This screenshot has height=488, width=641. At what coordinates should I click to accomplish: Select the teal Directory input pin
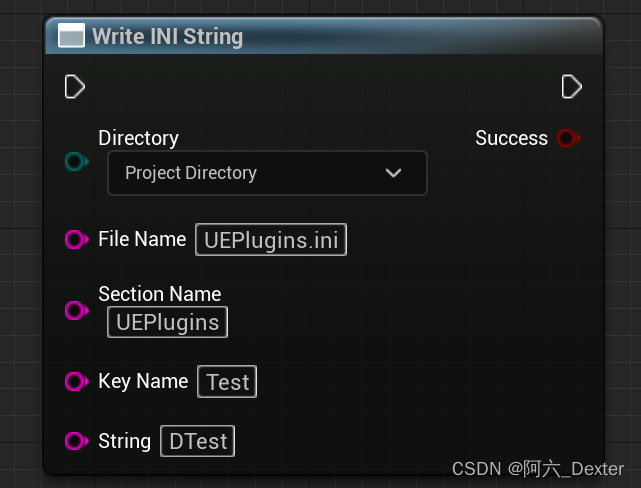(x=76, y=161)
